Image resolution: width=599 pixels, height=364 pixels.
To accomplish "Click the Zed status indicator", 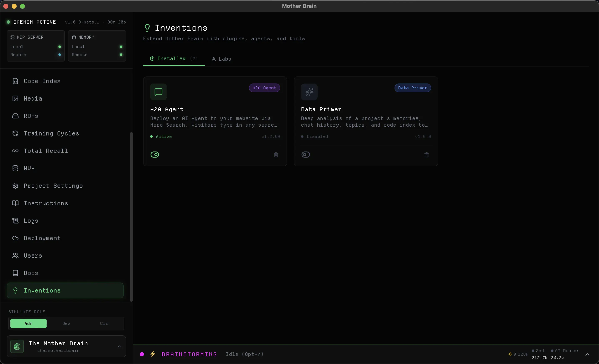I will 538,351.
